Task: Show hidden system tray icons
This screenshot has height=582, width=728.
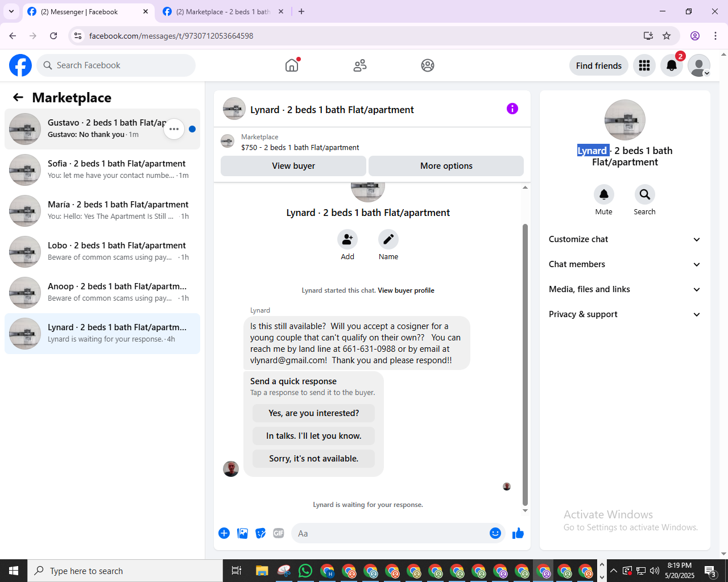Action: click(614, 571)
